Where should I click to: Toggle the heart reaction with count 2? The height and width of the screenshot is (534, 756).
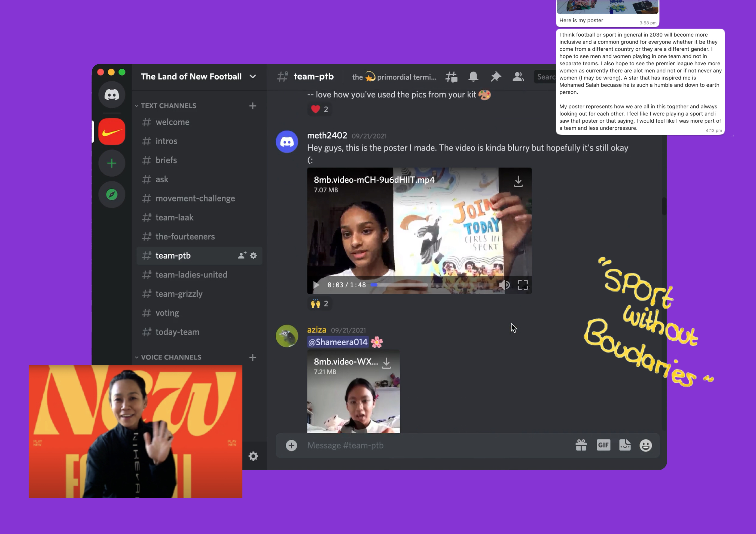click(x=319, y=109)
